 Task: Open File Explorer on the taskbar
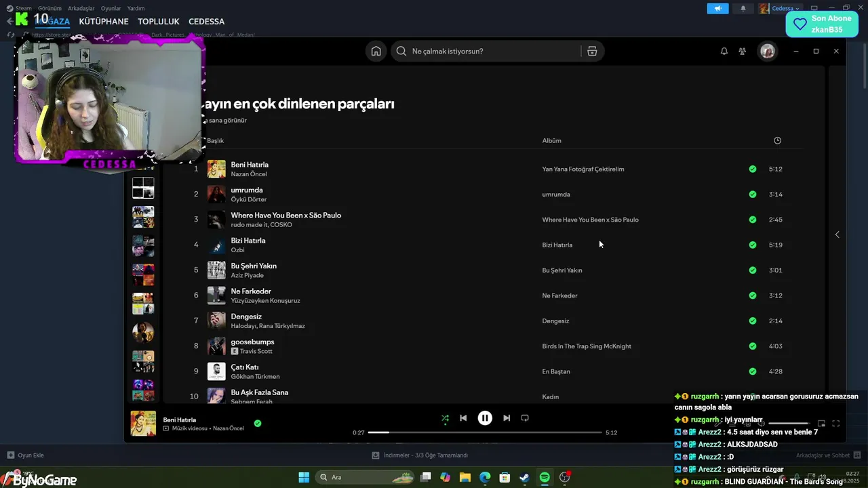point(465,477)
